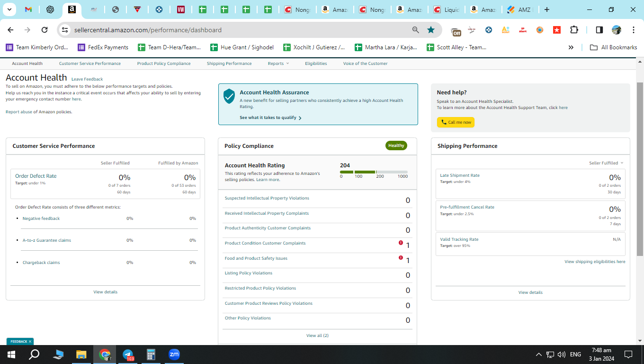Toggle the browser side panel
644x364 pixels.
[599, 30]
